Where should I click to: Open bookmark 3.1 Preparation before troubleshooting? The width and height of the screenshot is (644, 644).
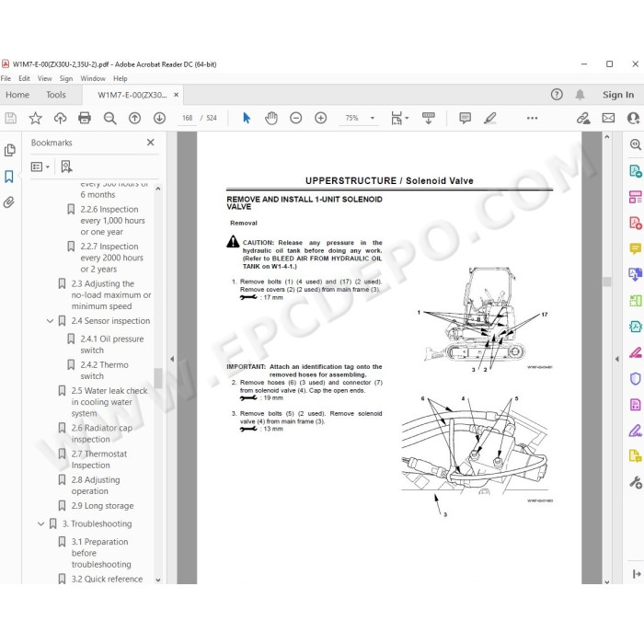[101, 553]
